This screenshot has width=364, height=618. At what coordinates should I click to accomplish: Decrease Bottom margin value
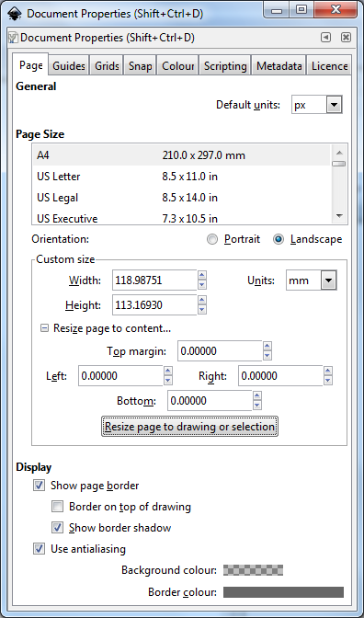(x=257, y=406)
